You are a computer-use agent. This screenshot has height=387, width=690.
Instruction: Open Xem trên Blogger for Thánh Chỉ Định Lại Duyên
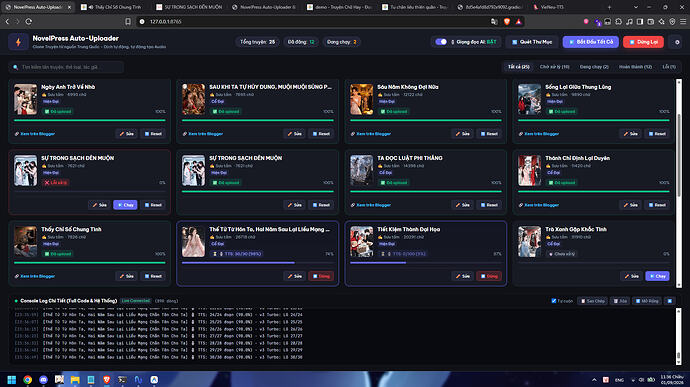click(x=539, y=205)
